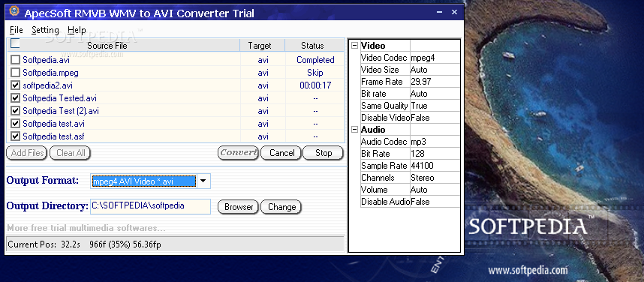Select the Volume Auto value
This screenshot has width=644, height=282.
click(x=435, y=190)
